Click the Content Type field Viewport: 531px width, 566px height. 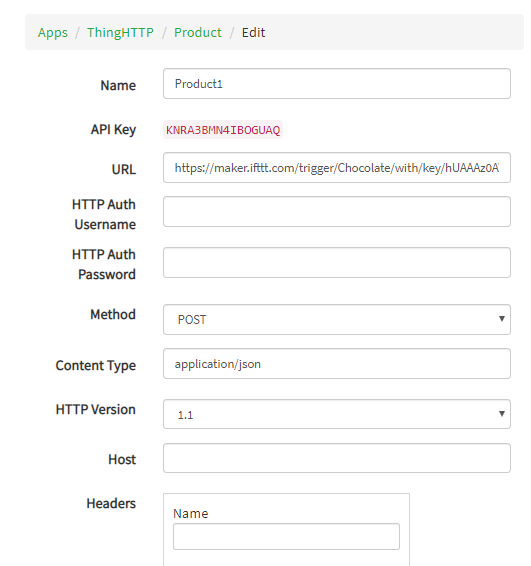click(x=337, y=363)
